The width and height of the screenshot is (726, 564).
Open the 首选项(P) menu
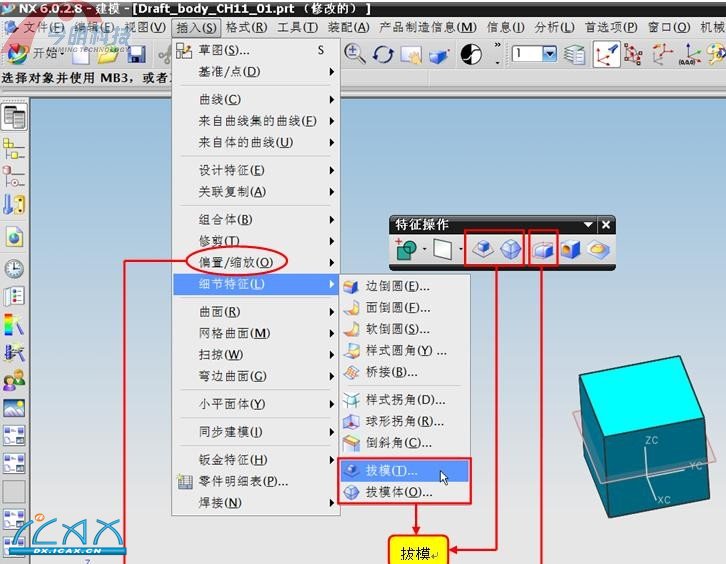pyautogui.click(x=611, y=27)
